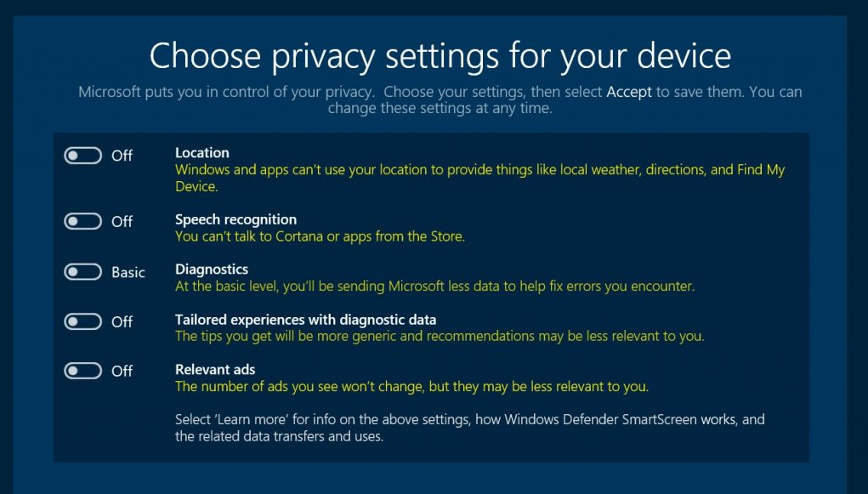Toggle the Speech recognition switch
This screenshot has height=494, width=868.
(82, 221)
